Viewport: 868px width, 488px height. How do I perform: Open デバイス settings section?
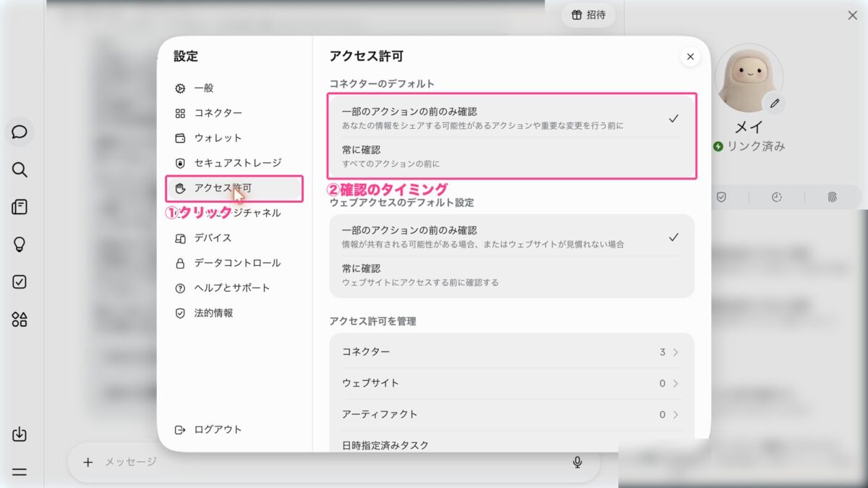[x=234, y=238]
